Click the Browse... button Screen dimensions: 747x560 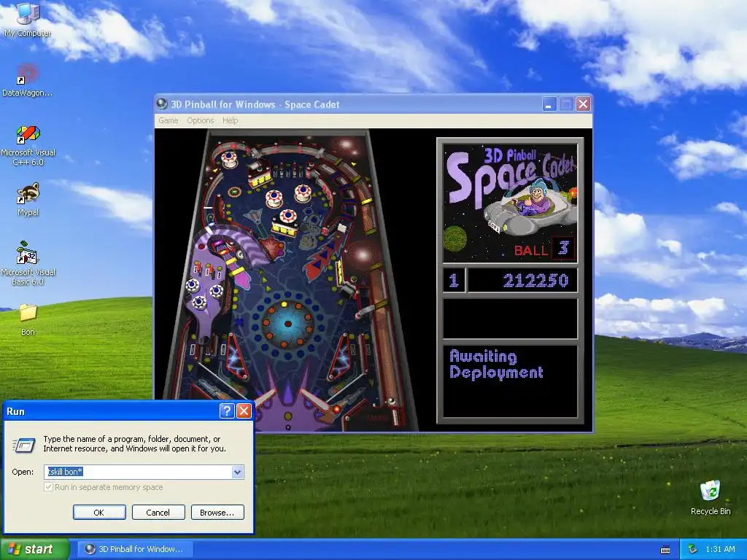pos(217,513)
